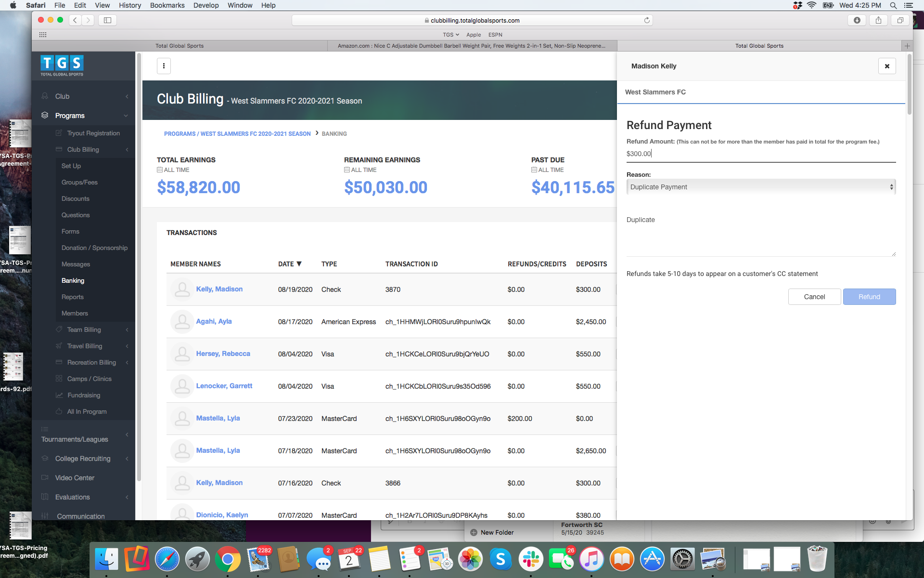Show all tabs overview icon
Screen dimensions: 924x578
coord(900,20)
